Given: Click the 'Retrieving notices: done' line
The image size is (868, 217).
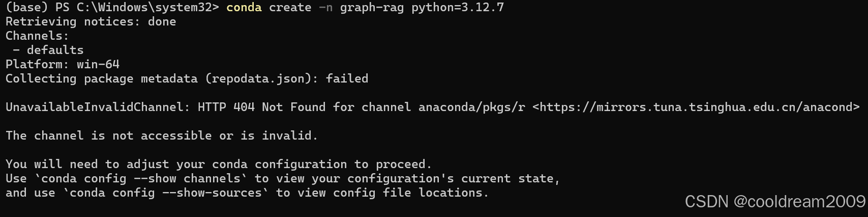Looking at the screenshot, I should point(91,22).
